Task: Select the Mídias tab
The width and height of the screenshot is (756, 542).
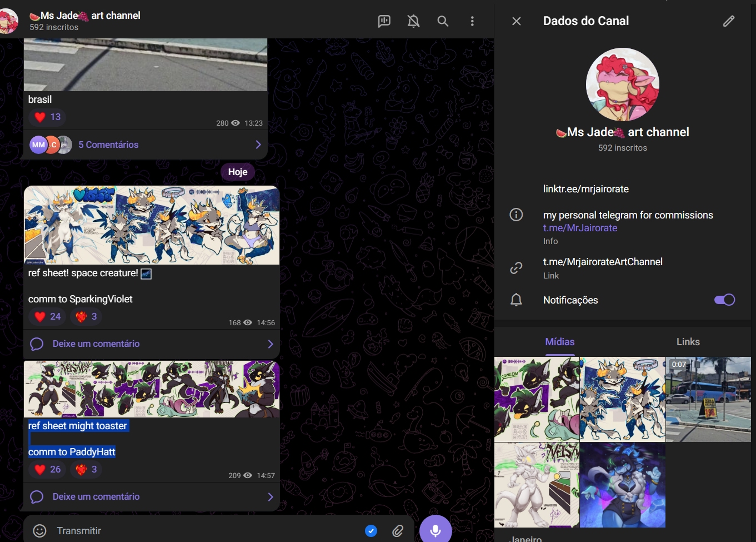Action: coord(559,342)
